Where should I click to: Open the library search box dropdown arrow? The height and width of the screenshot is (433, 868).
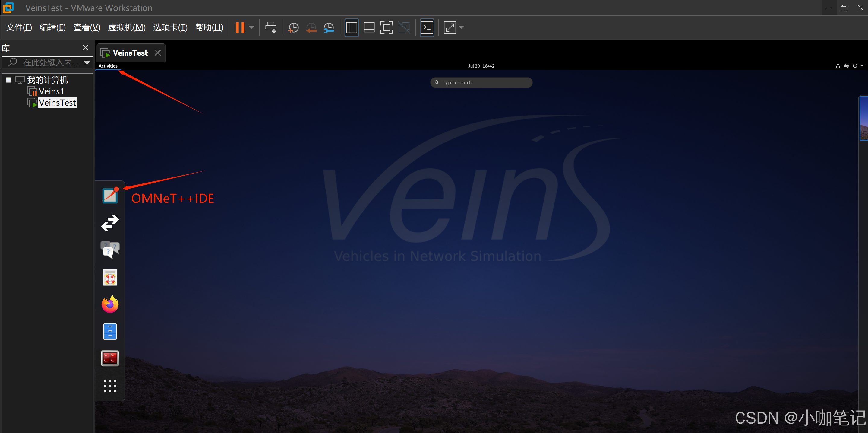coord(87,62)
